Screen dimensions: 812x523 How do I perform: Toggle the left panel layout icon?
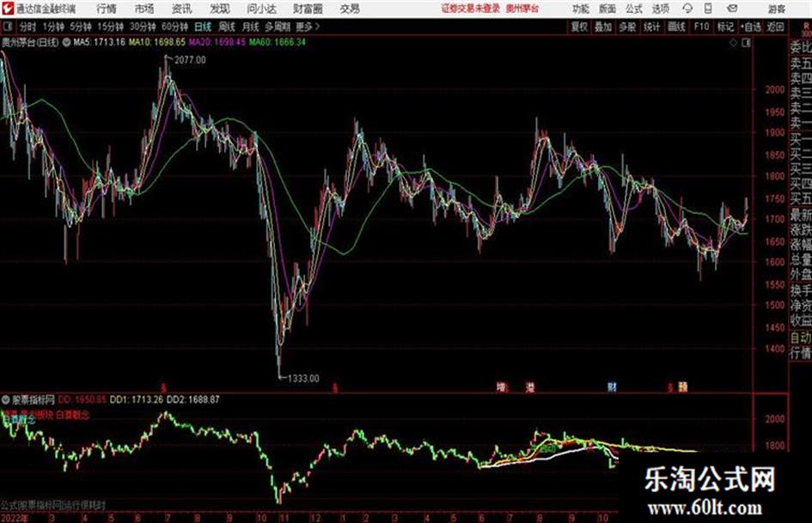[7, 27]
